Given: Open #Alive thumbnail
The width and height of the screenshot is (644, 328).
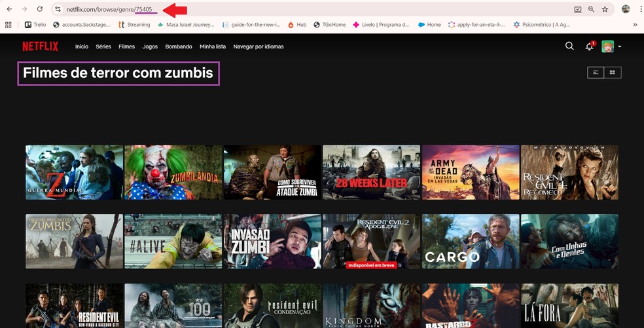Looking at the screenshot, I should 173,242.
